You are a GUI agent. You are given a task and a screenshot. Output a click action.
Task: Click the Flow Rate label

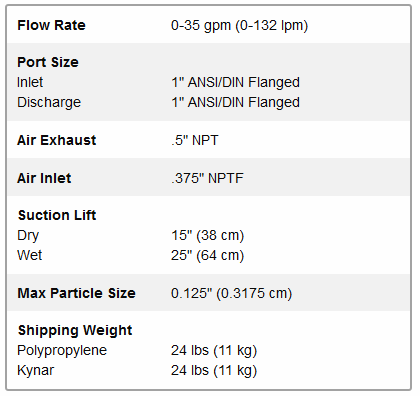click(x=51, y=25)
